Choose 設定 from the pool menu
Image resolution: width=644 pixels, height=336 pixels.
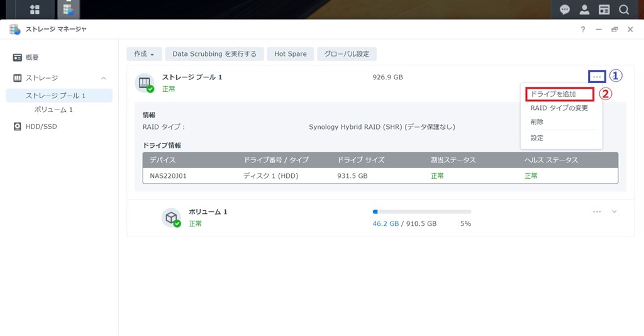coord(537,138)
